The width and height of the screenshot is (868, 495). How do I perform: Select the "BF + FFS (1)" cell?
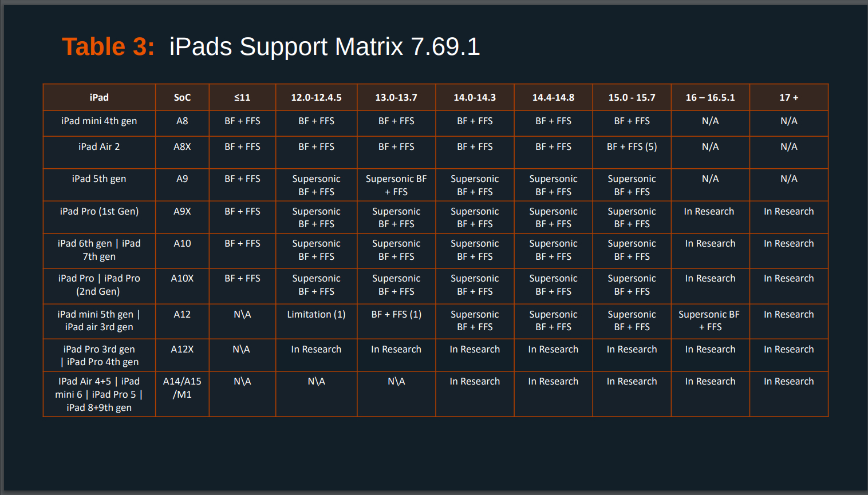click(396, 314)
